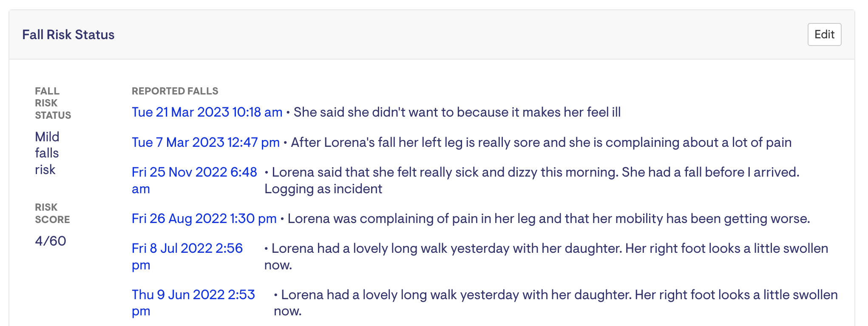The height and width of the screenshot is (326, 868).
Task: Open the Fri 8 Jul 2022 fall report
Action: (187, 249)
